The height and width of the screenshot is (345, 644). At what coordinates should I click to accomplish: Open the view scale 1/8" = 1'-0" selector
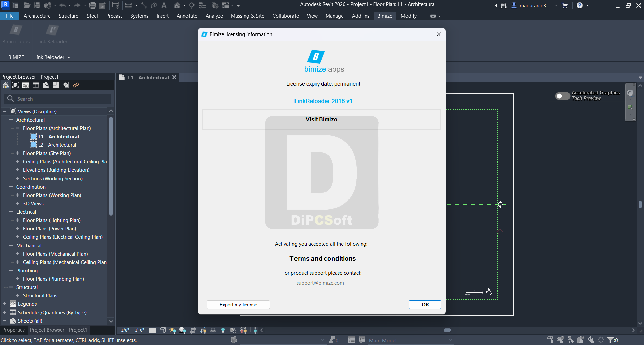tap(132, 330)
